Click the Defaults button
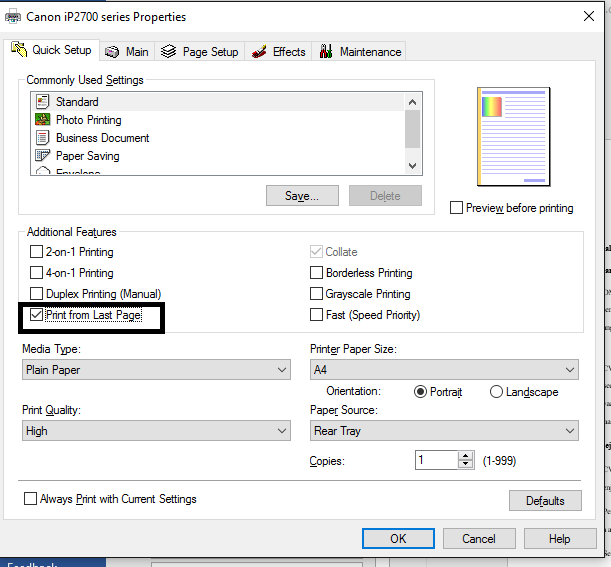The image size is (611, 567). tap(545, 501)
